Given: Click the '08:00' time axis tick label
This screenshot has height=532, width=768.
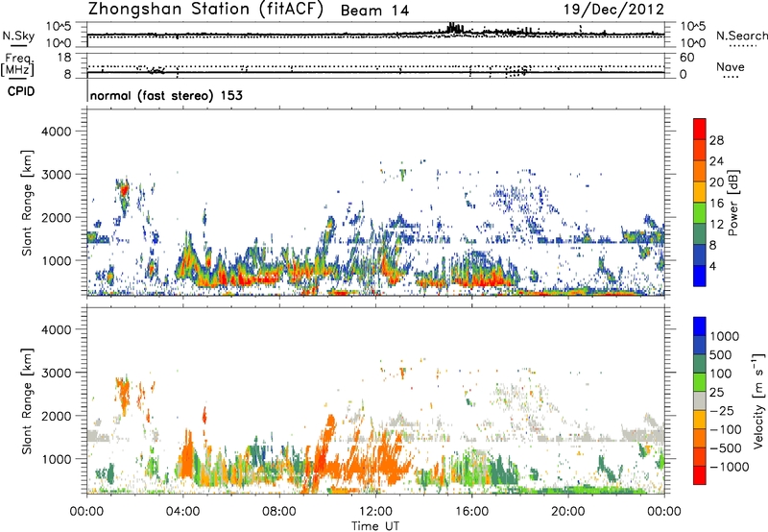Looking at the screenshot, I should tap(279, 512).
